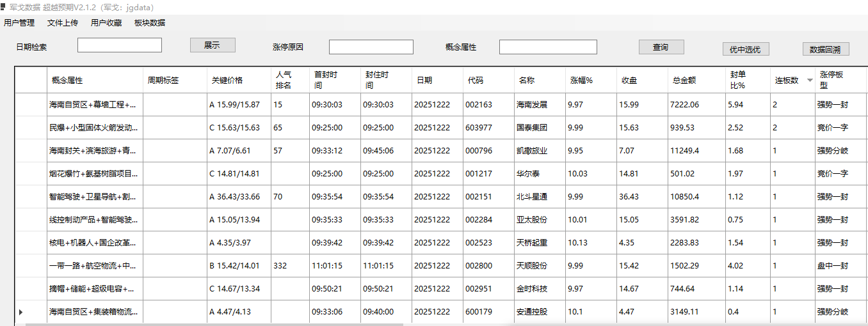Select the 海南发展 name cell
The width and height of the screenshot is (868, 326).
(x=540, y=105)
